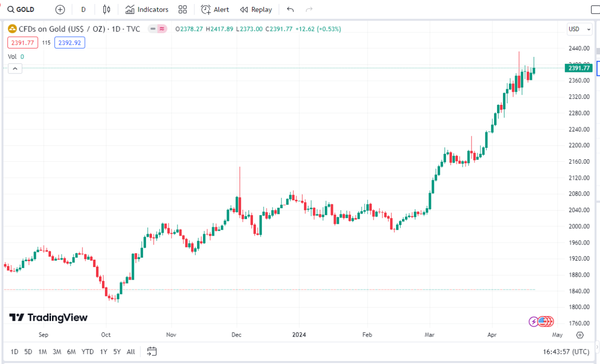The width and height of the screenshot is (600, 364).
Task: Select the YTD time range
Action: click(x=87, y=352)
